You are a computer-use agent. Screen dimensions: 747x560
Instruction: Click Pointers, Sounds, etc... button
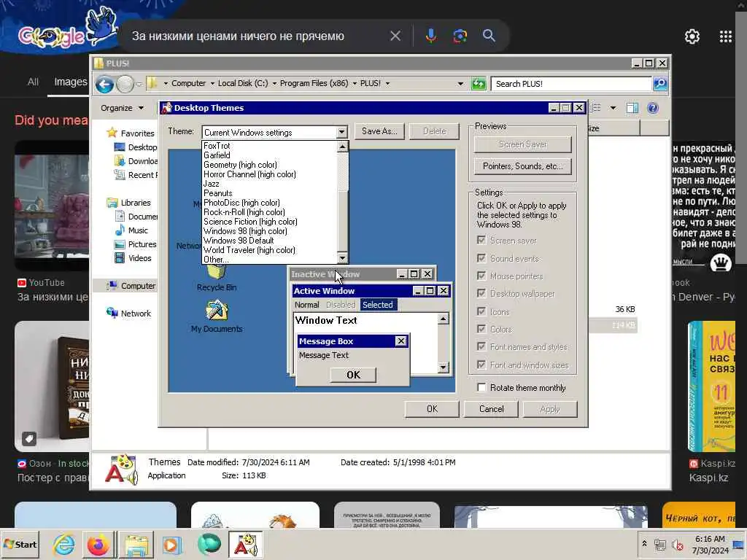(522, 166)
